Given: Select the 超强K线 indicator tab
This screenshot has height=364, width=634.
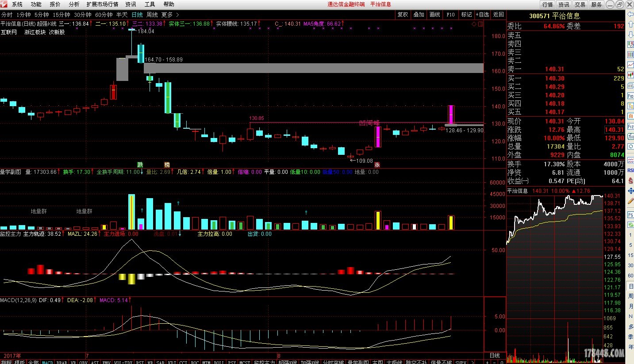Looking at the screenshot, I should coord(287,361).
